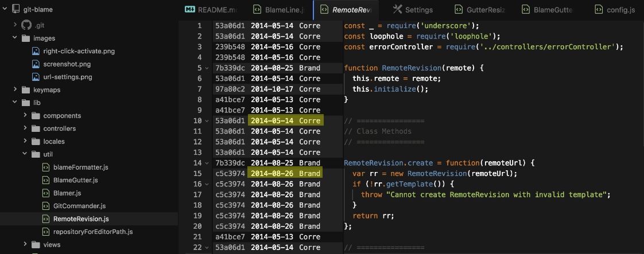Screen dimensions: 644x254
Task: Click the locales folder icon
Action: coord(36,141)
